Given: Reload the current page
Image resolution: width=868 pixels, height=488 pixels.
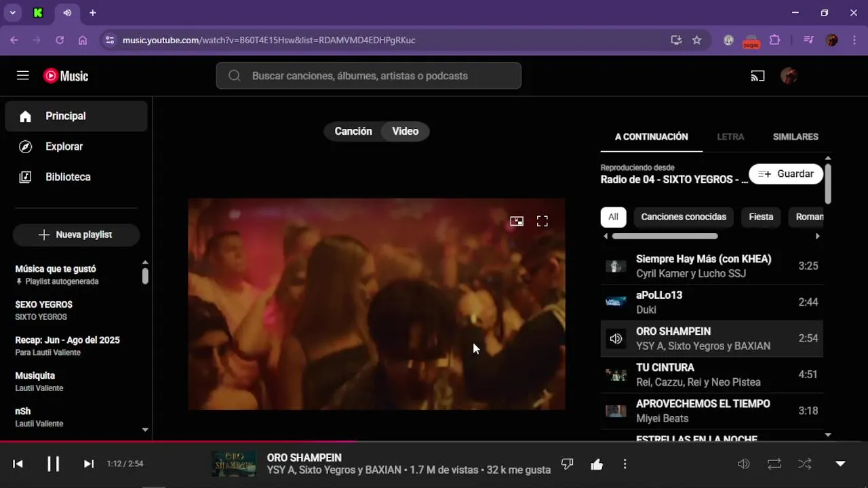Looking at the screenshot, I should click(60, 40).
